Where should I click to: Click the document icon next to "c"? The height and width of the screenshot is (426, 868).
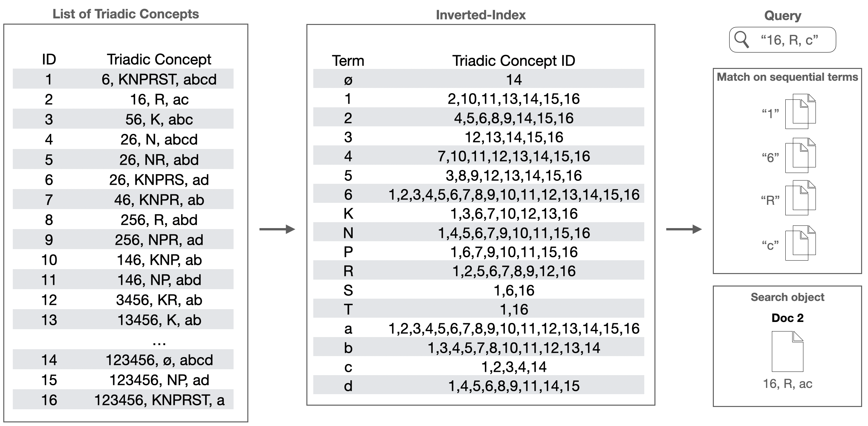coord(800,243)
